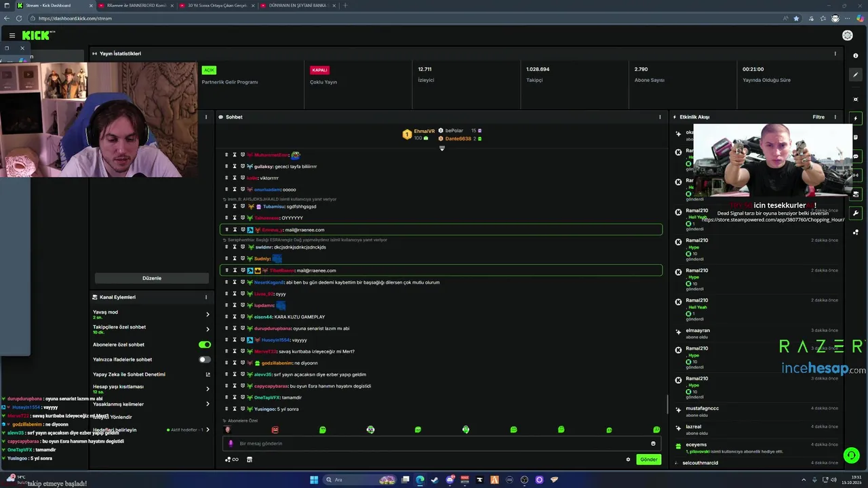Click the timeout hourglass for OneTapVFX's message

(235, 397)
